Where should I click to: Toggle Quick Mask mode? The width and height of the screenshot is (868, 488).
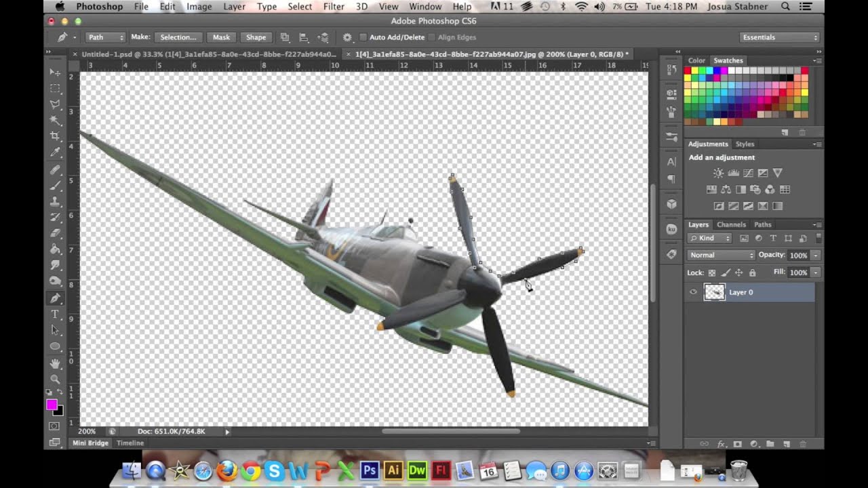click(x=55, y=426)
